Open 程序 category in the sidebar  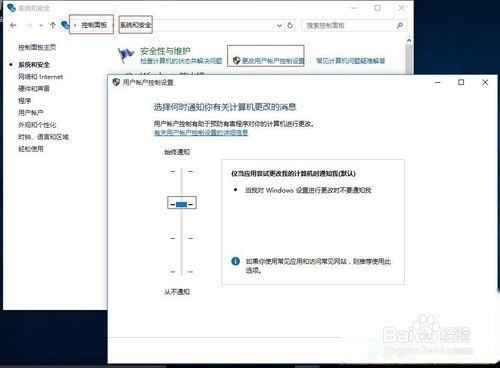click(x=24, y=101)
